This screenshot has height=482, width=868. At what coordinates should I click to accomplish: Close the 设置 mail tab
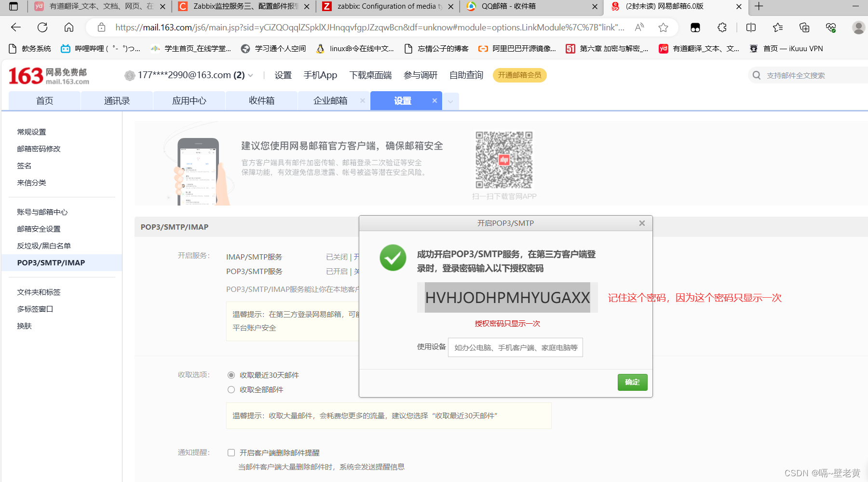coord(434,100)
